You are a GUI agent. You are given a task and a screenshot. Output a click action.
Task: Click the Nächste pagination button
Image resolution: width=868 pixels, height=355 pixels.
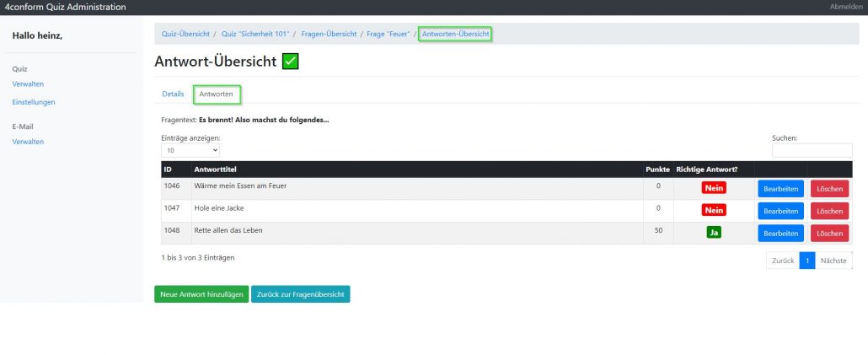point(833,261)
